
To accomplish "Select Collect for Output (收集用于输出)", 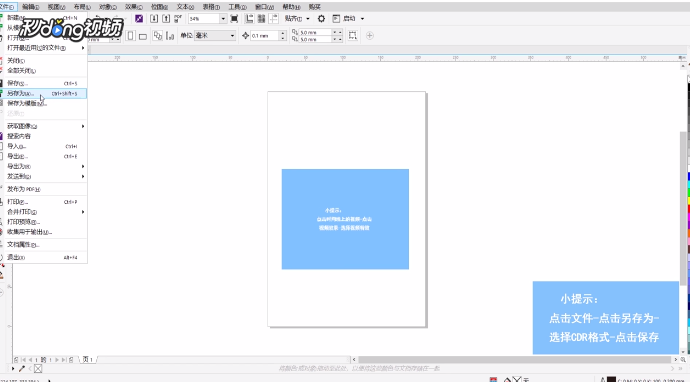I will pyautogui.click(x=43, y=232).
